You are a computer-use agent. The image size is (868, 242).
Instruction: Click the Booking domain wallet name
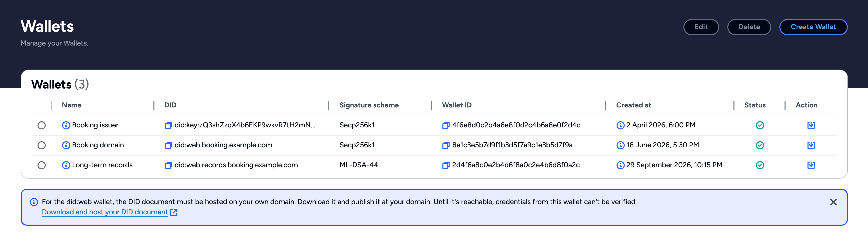[98, 145]
